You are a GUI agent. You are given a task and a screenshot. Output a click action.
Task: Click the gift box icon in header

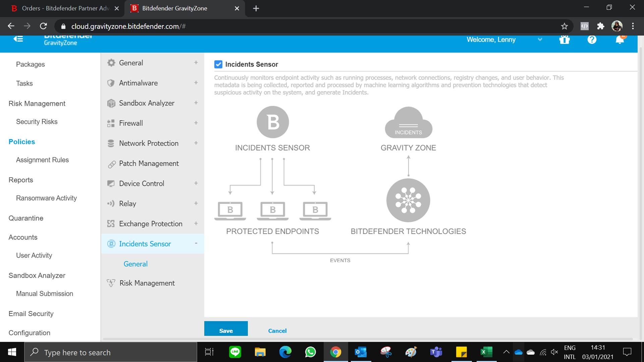click(x=565, y=40)
